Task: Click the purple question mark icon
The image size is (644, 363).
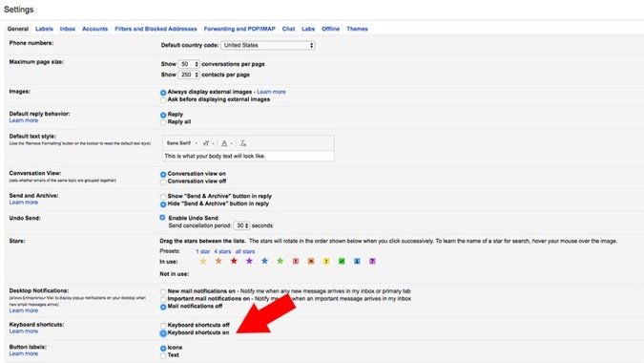Action: coord(372,261)
